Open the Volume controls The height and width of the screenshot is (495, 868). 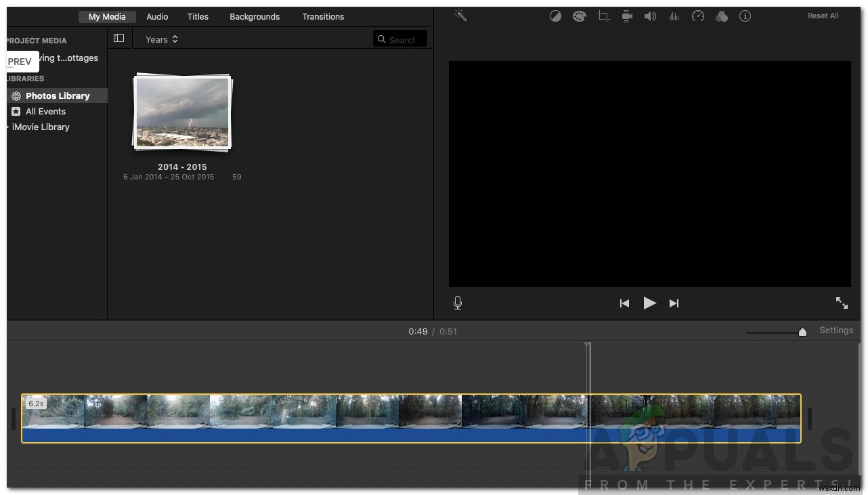[651, 16]
